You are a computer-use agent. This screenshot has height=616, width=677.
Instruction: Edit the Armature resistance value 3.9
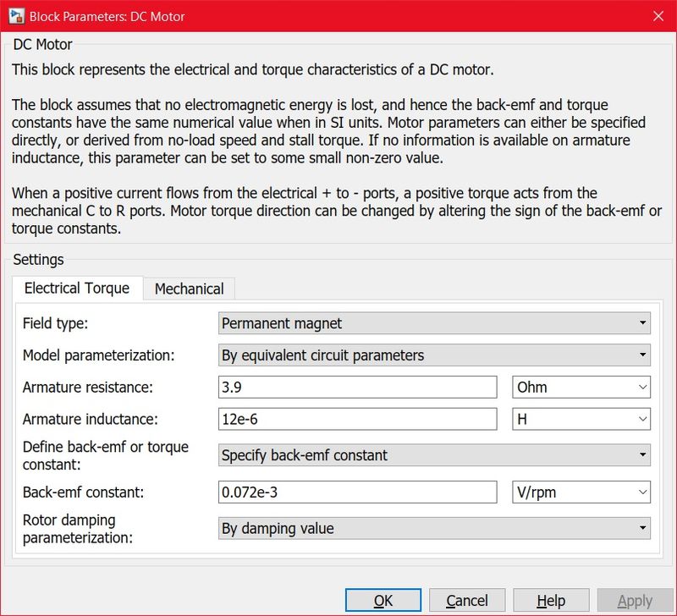(355, 387)
